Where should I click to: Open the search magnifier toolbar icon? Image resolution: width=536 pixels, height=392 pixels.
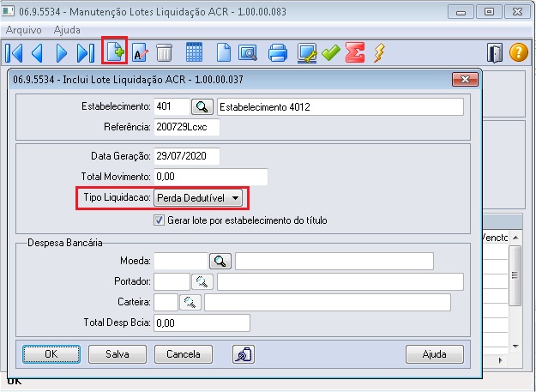(248, 52)
